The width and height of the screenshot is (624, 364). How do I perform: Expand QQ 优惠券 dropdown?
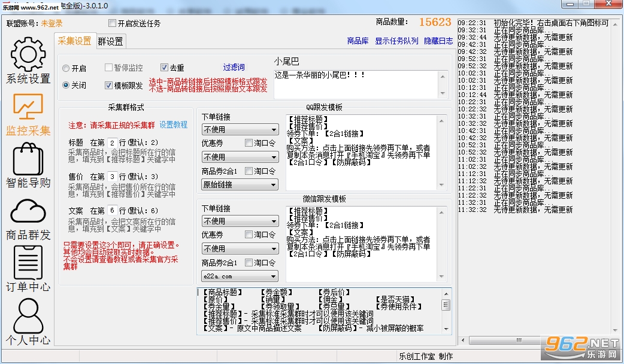pos(240,157)
